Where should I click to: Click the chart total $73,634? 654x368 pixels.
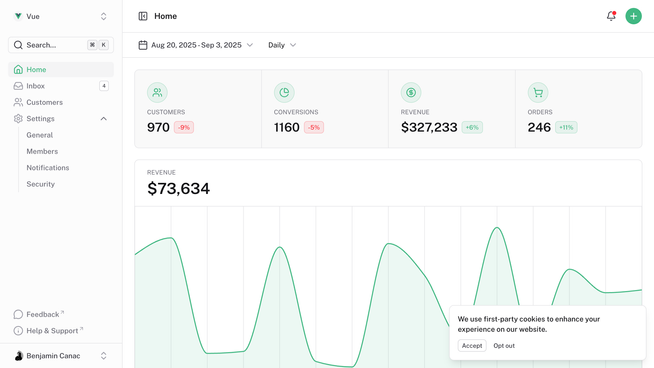pyautogui.click(x=178, y=188)
